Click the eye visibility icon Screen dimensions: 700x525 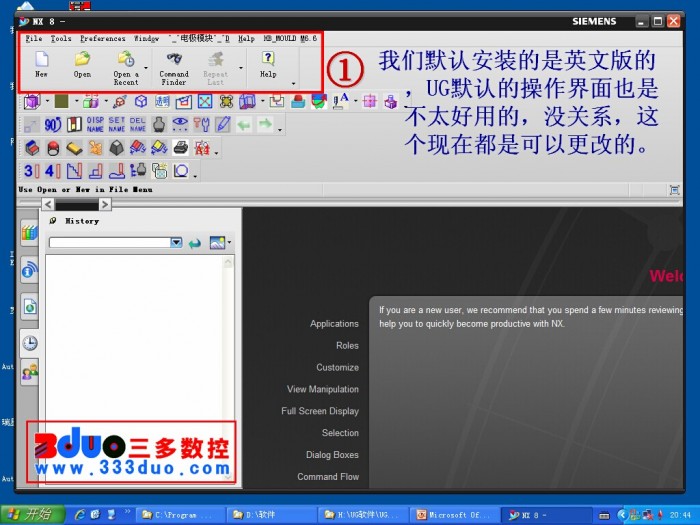(x=180, y=124)
